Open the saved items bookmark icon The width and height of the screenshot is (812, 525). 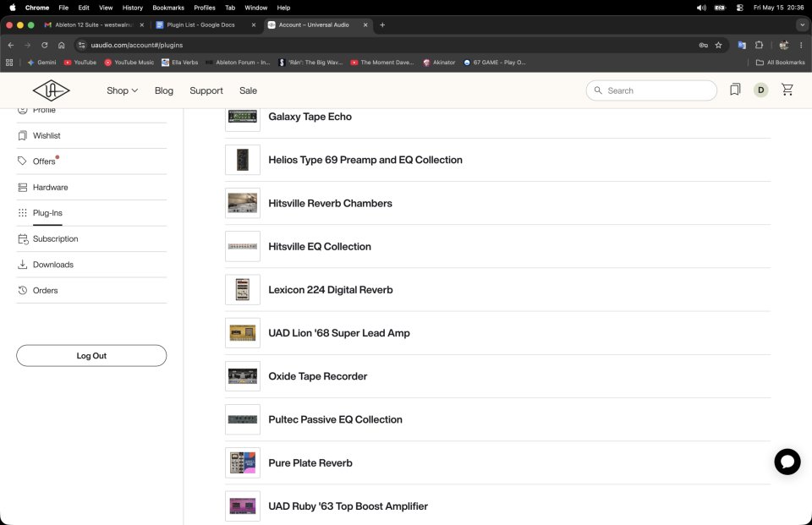[735, 90]
